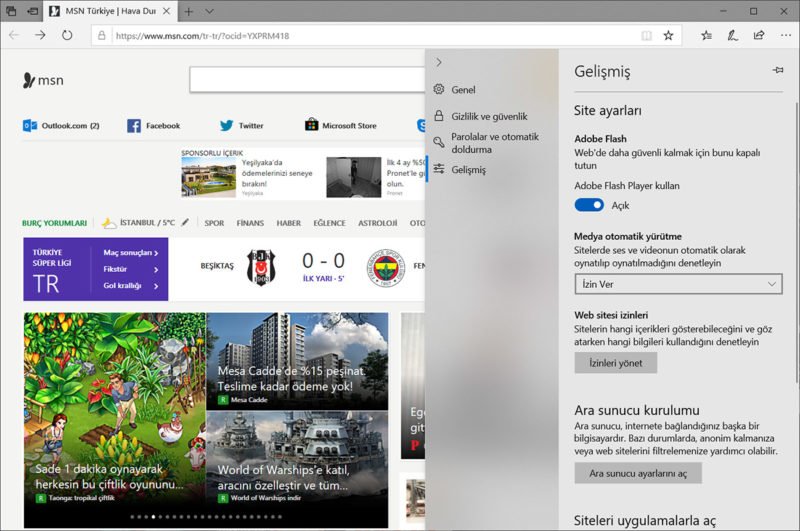
Task: Open Outlook.com shortcut
Action: (61, 125)
